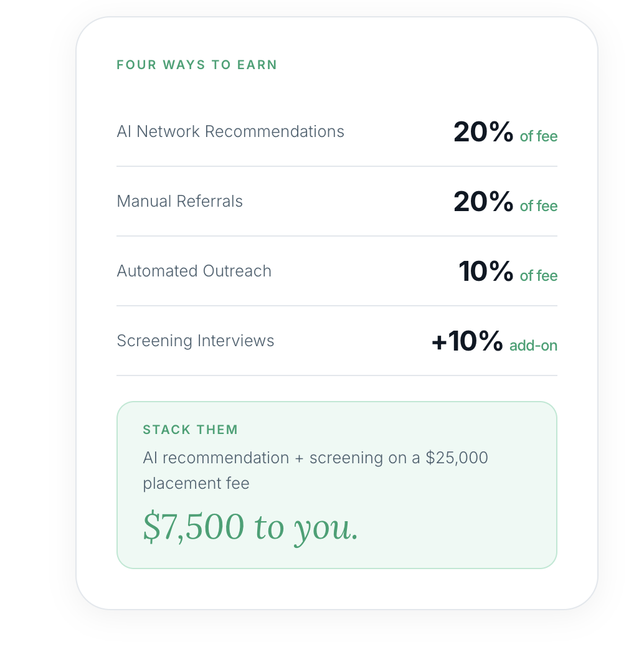Select the Screening Interviews label

[x=196, y=341]
